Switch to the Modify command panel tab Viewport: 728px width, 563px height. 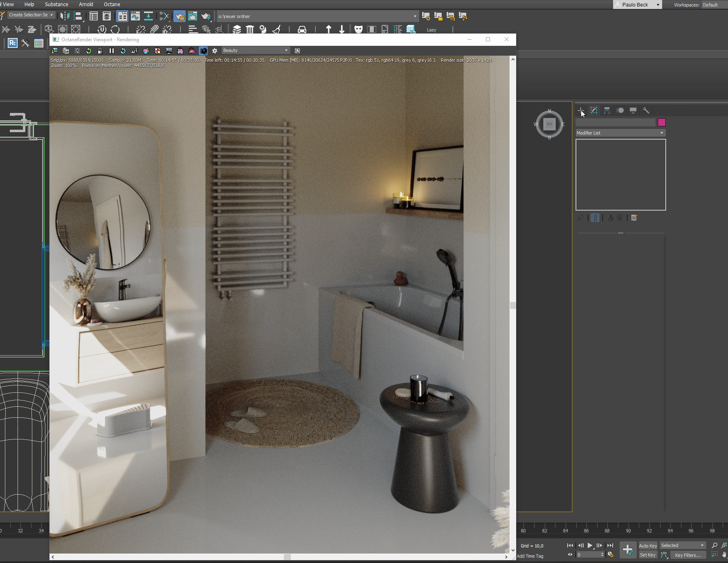[594, 110]
